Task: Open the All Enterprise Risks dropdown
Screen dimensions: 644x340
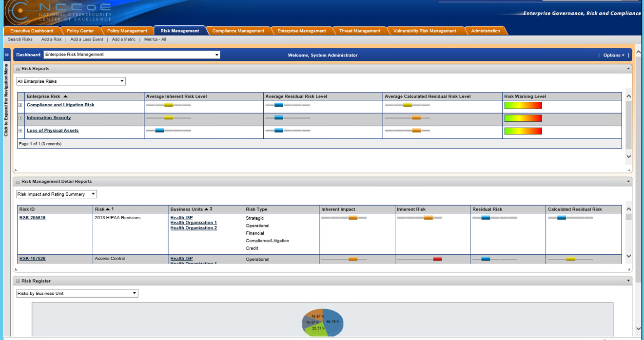Action: pos(71,81)
